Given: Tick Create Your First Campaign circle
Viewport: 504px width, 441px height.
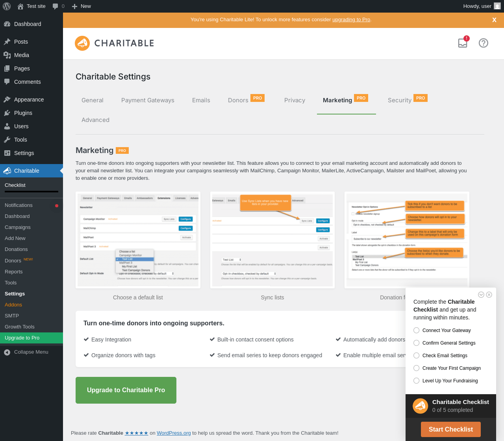Looking at the screenshot, I should coord(416,368).
